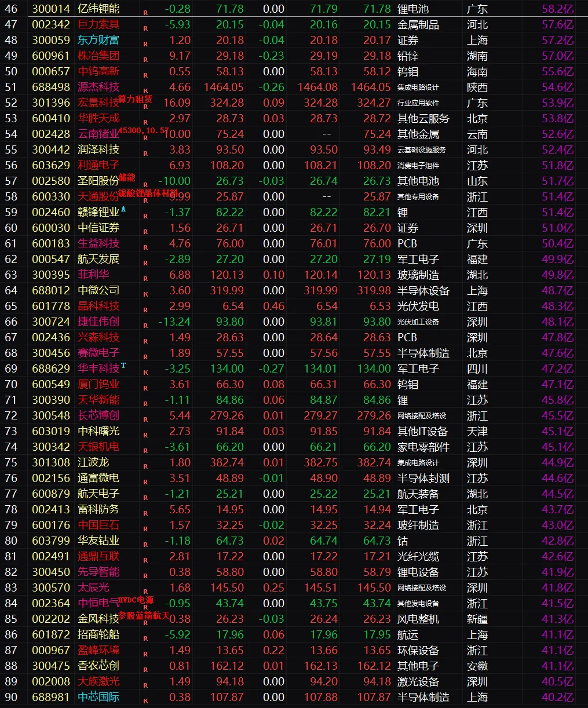This screenshot has width=588, height=708.
Task: Click 润泽科技 stock name
Action: (98, 149)
